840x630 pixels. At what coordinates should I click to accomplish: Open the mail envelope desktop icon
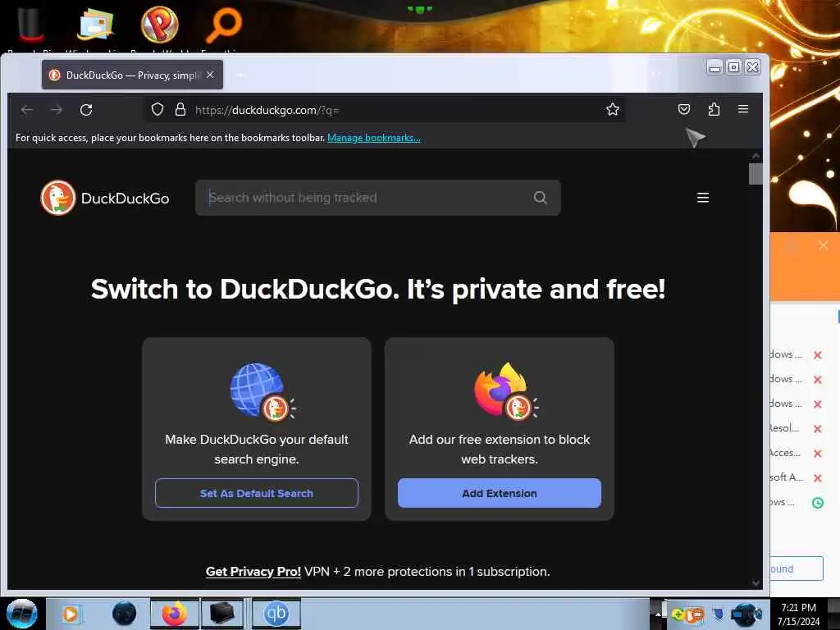95,25
